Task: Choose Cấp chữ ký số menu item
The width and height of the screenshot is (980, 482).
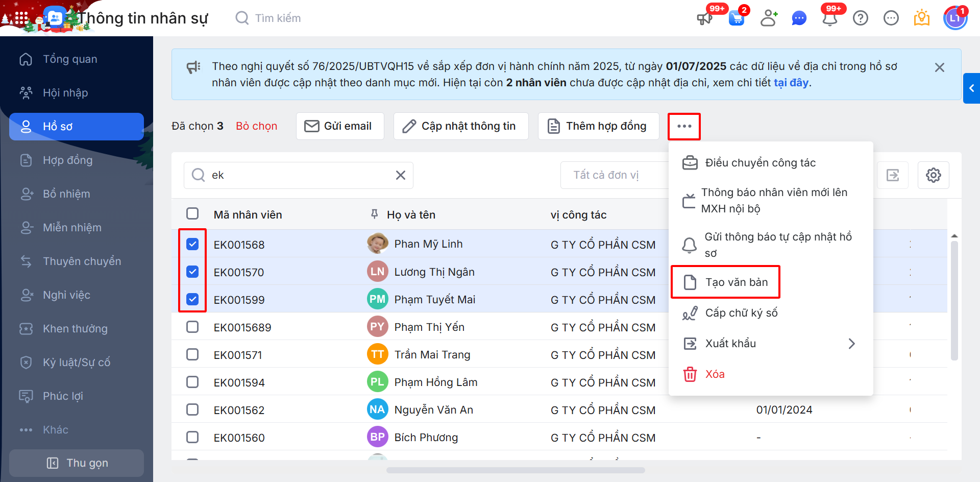Action: (771, 313)
